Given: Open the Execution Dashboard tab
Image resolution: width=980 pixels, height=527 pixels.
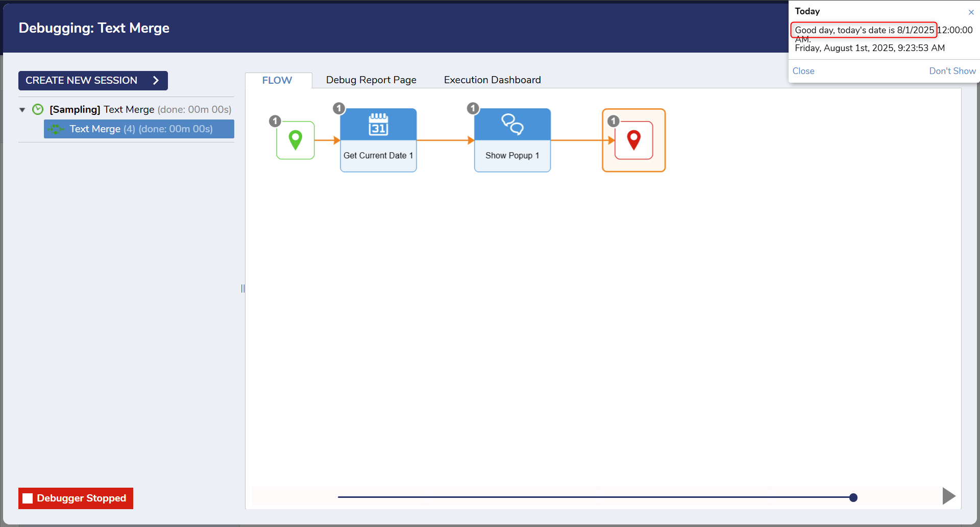Looking at the screenshot, I should click(493, 80).
